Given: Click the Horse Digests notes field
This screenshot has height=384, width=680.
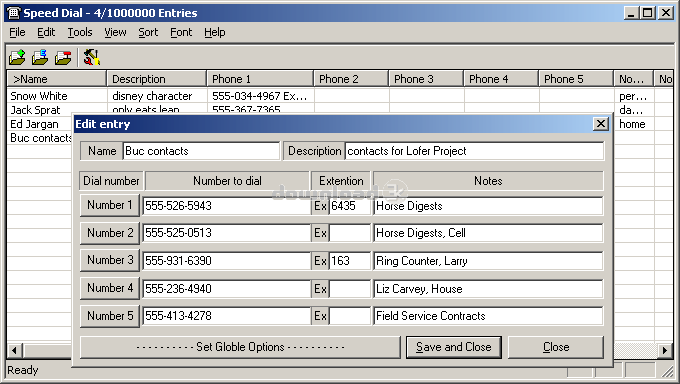Looking at the screenshot, I should [488, 206].
